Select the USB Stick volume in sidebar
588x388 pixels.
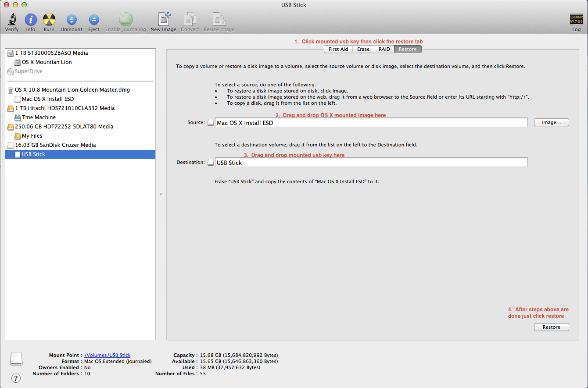click(x=80, y=154)
